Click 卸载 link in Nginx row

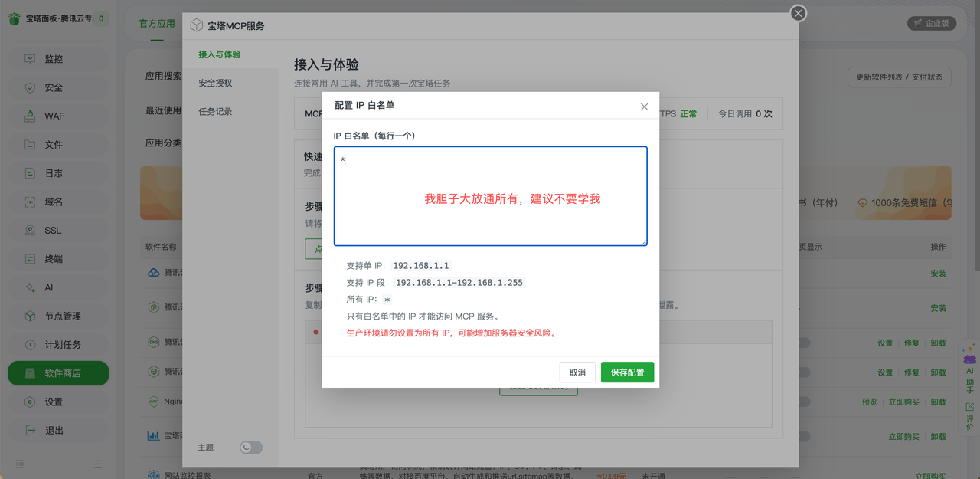point(938,402)
